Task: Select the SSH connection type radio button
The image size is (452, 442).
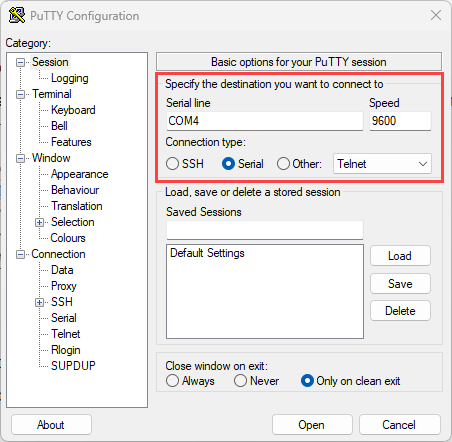Action: click(172, 164)
